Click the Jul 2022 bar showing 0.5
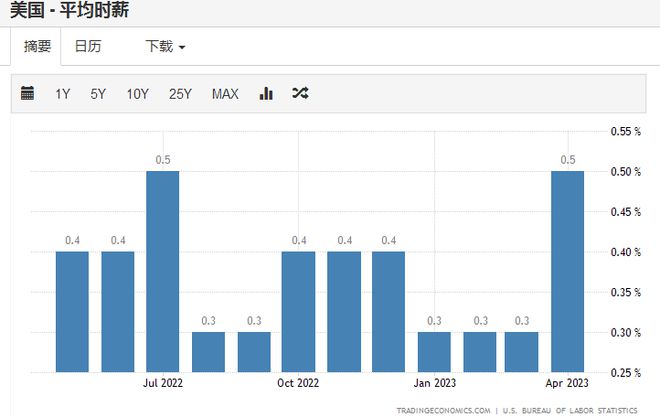The image size is (660, 417). click(162, 271)
